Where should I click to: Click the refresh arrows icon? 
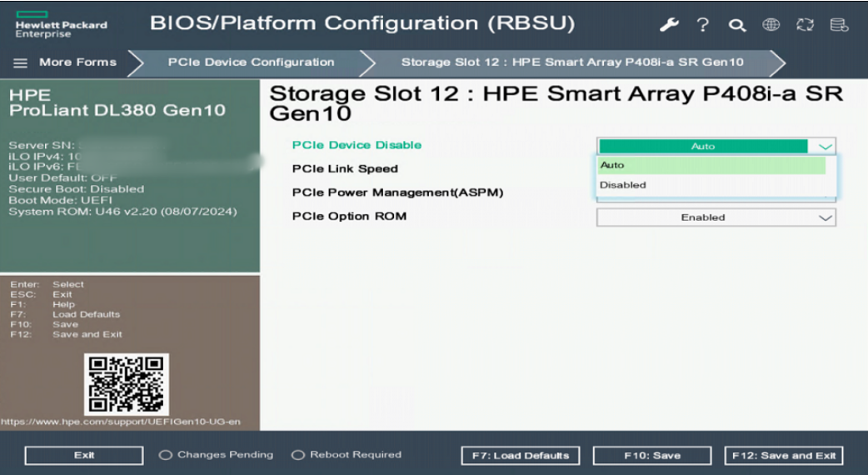[805, 25]
